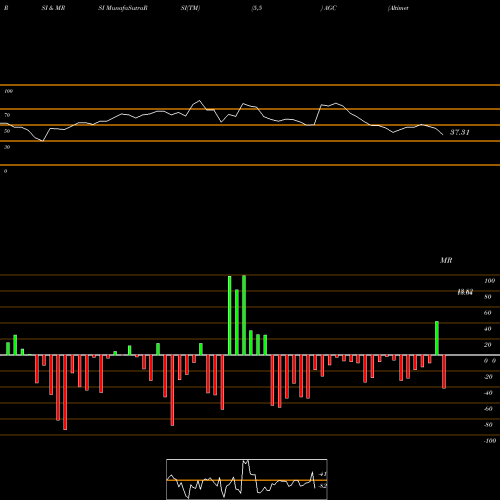Screen dimensions: 500x500
Task: Click the '(5,5' header text
Action: click(x=257, y=8)
